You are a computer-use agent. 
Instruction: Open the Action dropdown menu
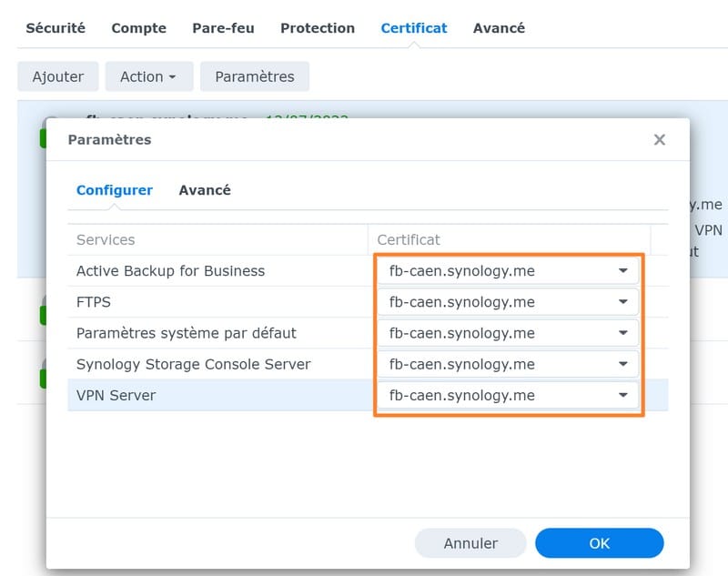[x=148, y=76]
